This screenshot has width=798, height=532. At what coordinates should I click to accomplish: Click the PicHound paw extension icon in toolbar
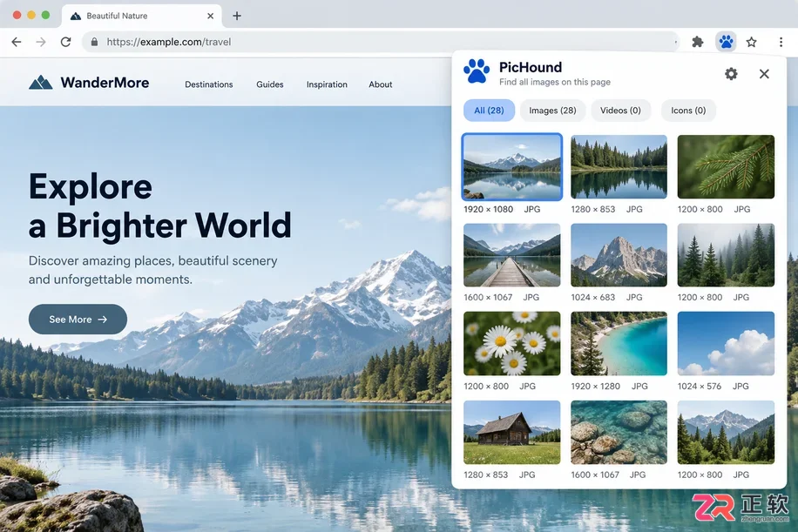[x=726, y=42]
